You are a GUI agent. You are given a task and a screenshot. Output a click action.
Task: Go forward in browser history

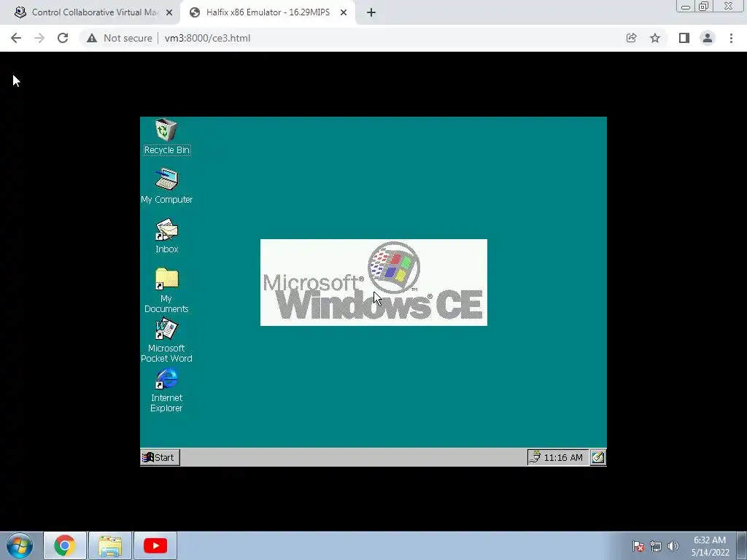39,38
